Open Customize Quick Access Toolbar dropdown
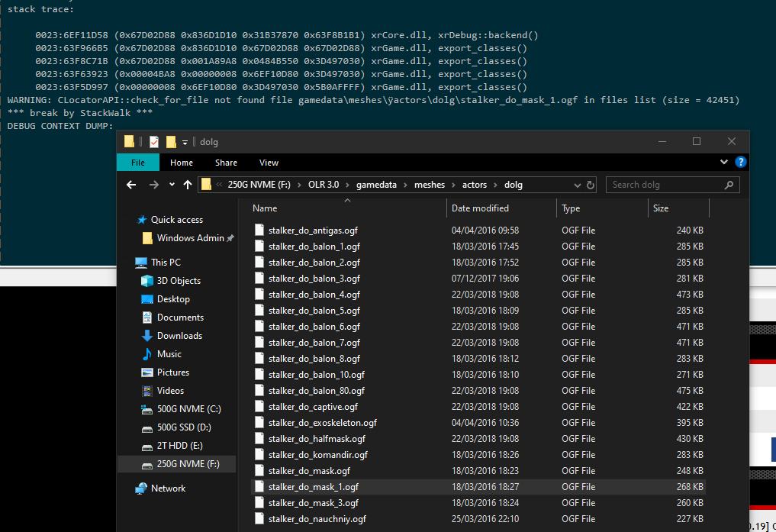Image resolution: width=776 pixels, height=532 pixels. (x=185, y=143)
